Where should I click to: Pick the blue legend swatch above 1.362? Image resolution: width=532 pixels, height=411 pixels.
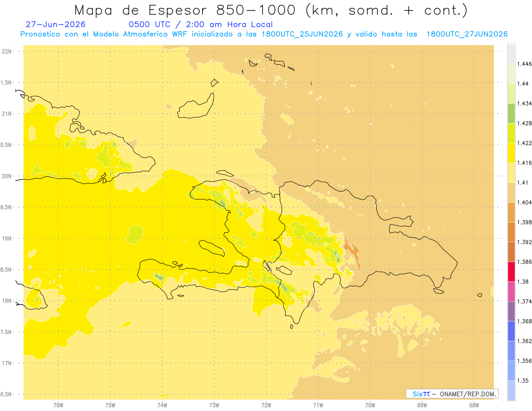pos(511,331)
